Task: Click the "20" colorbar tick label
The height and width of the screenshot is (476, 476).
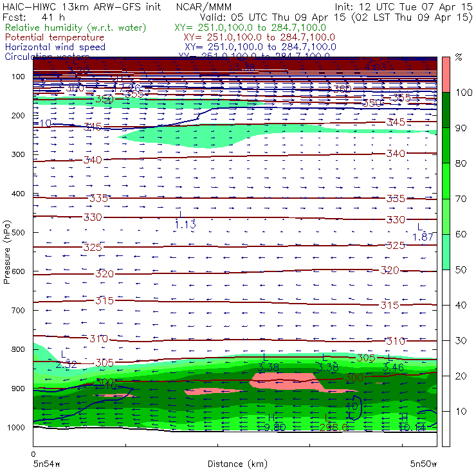Action: (461, 376)
